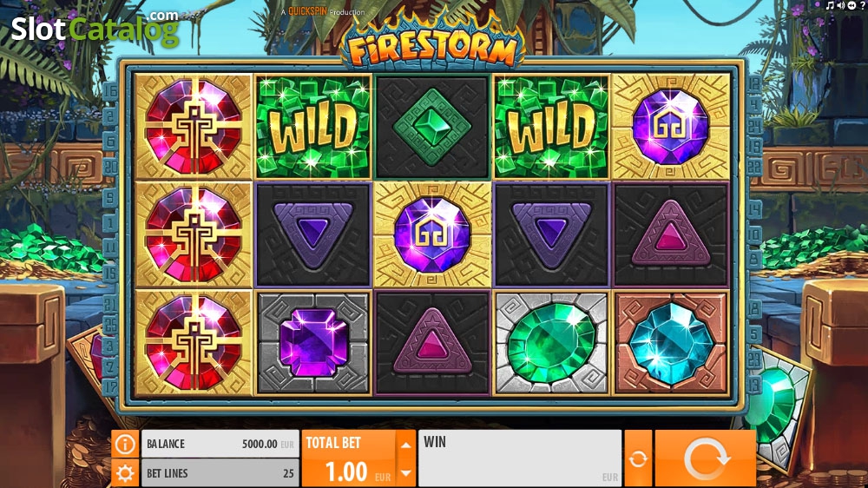The image size is (868, 488).
Task: Spin the reels with large orange button
Action: point(705,458)
